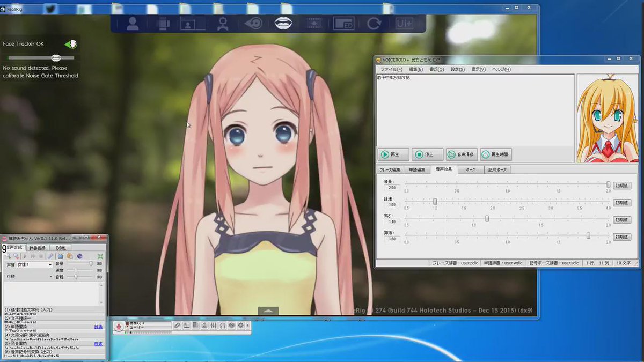Switch to the 記号ポーズ tab
Image resolution: width=644 pixels, height=362 pixels.
coord(497,169)
